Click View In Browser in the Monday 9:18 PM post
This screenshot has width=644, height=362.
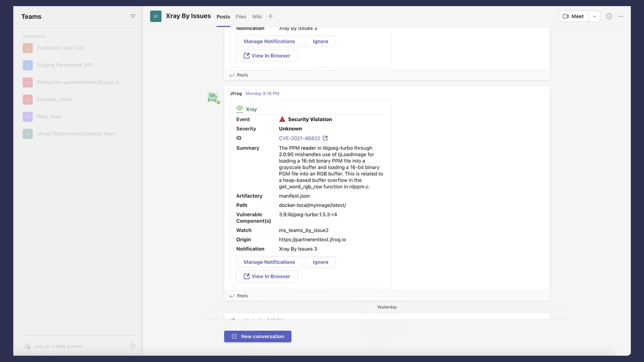(x=267, y=276)
